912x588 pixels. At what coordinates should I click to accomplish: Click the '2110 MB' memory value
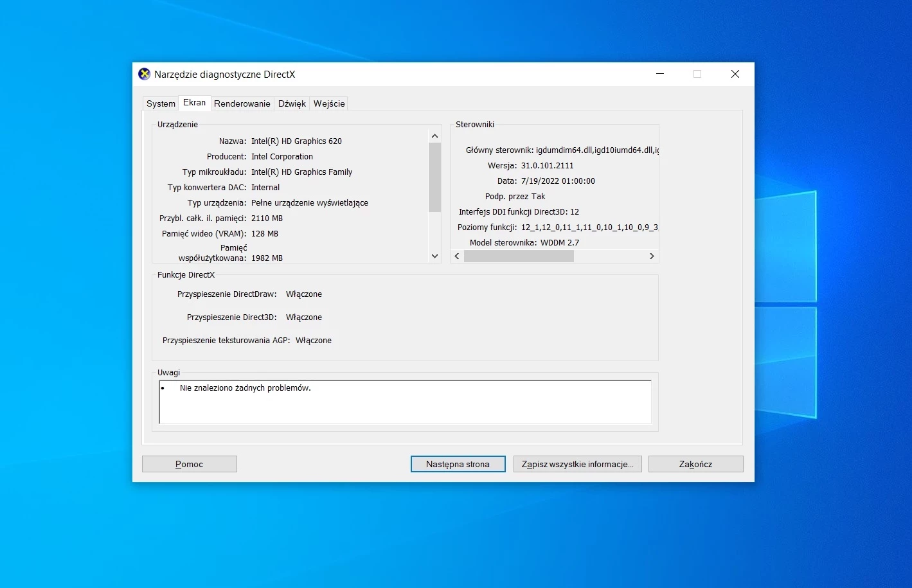[267, 218]
